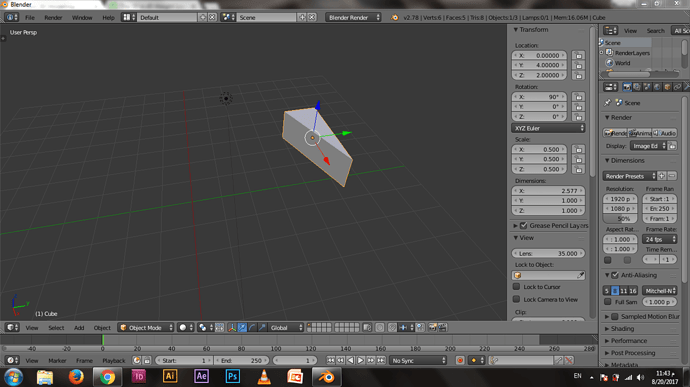The image size is (690, 387).
Task: Collapse the Transform panel
Action: [x=531, y=29]
